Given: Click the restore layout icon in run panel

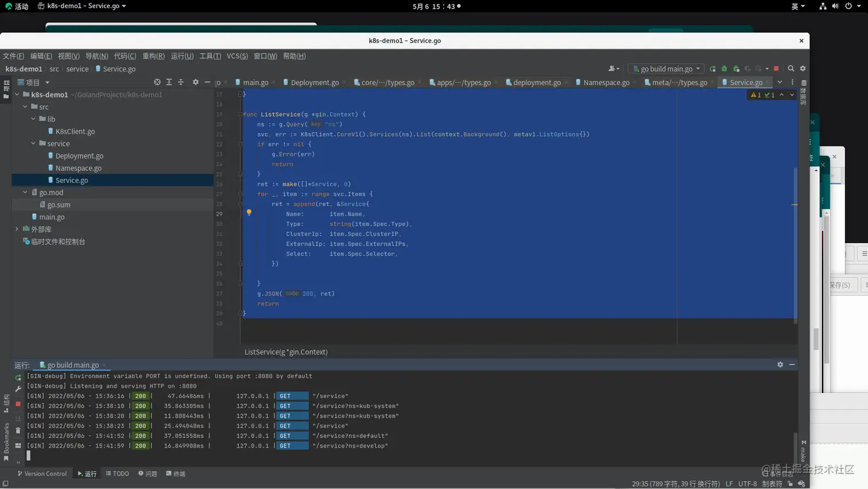Looking at the screenshot, I should 18,445.
